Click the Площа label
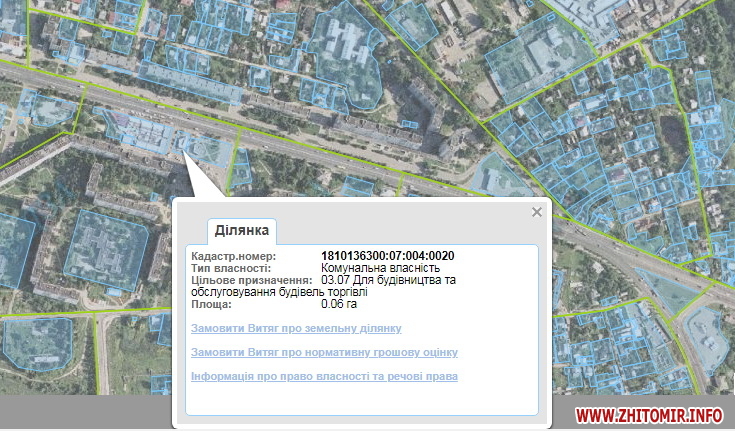The image size is (735, 431). (210, 303)
